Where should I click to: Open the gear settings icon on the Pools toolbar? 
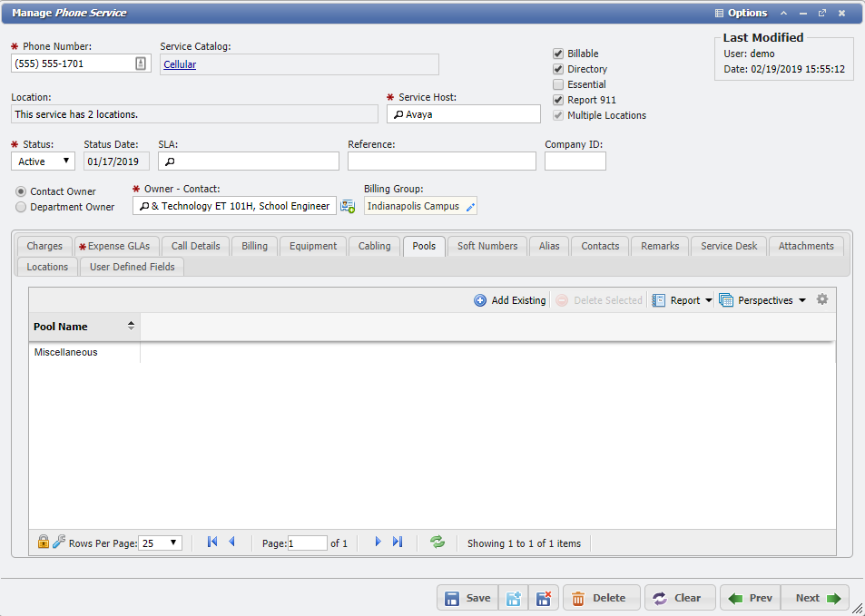pos(821,298)
